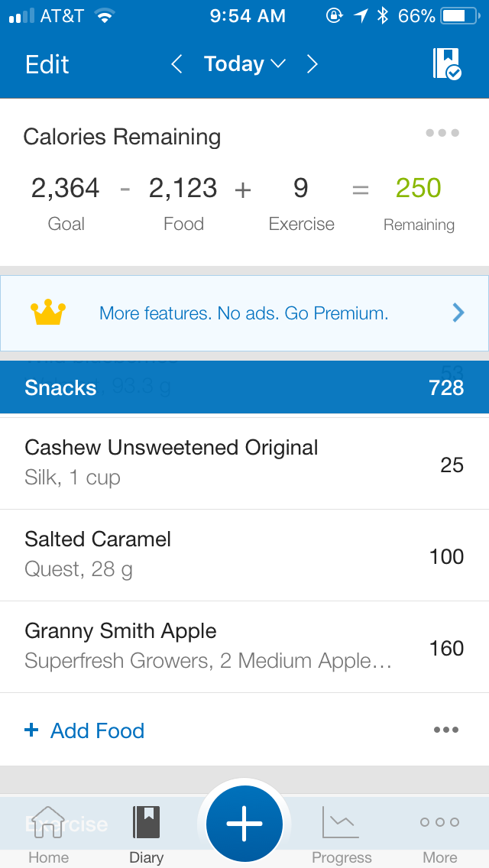Tap the gold crown Premium icon

(48, 313)
